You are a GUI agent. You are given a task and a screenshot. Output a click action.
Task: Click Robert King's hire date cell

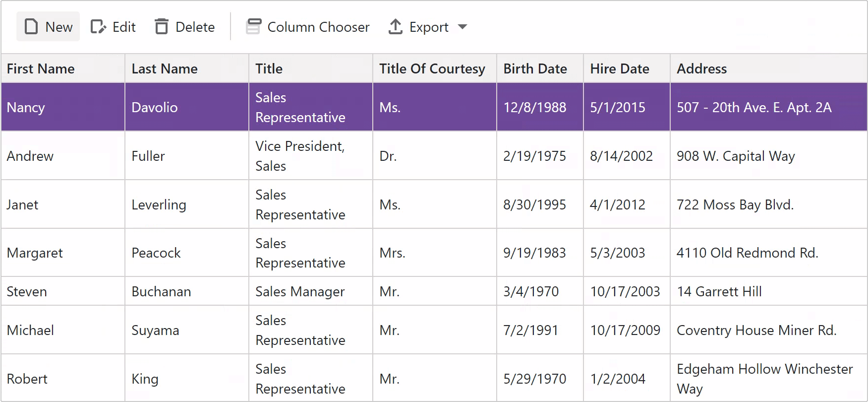click(x=618, y=379)
